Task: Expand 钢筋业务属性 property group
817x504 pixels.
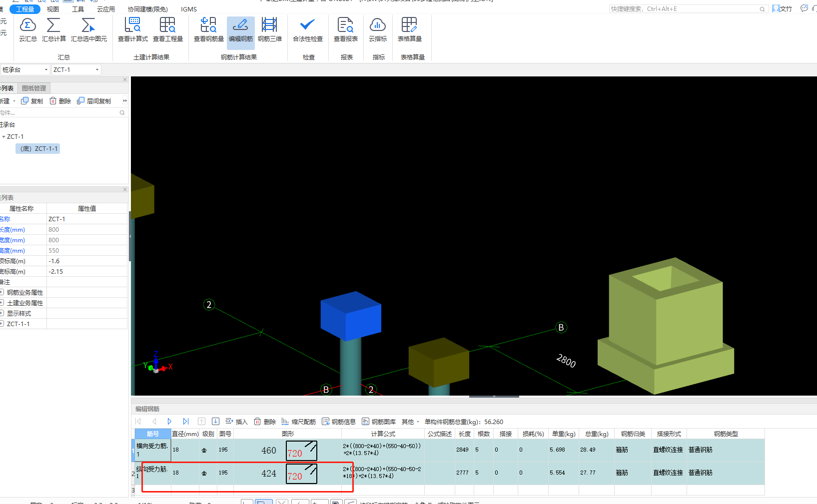Action: [x=2, y=292]
